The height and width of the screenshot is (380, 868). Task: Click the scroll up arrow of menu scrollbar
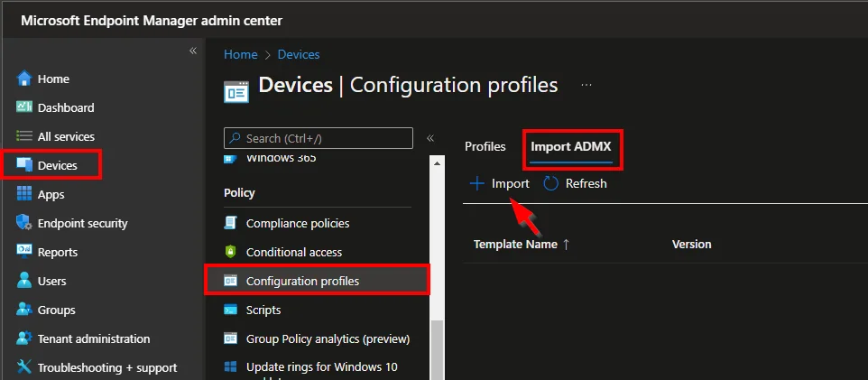[437, 162]
